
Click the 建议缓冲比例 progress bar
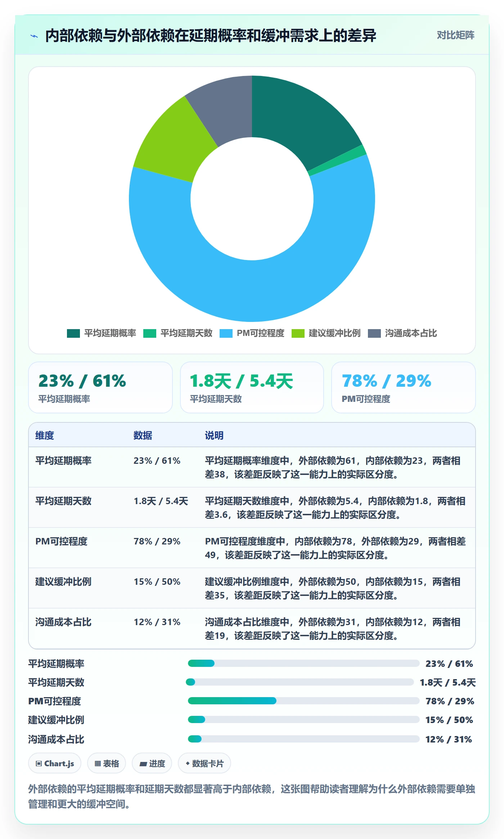click(x=304, y=719)
